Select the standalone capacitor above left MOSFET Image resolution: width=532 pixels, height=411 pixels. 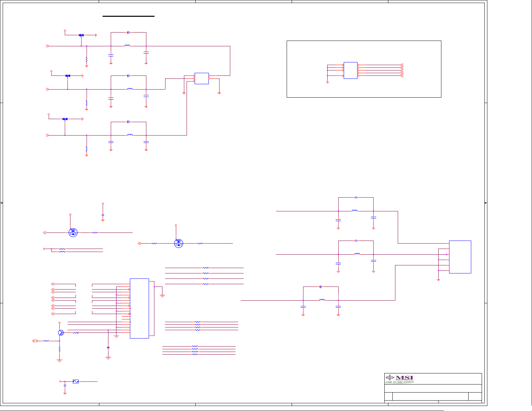[103, 215]
